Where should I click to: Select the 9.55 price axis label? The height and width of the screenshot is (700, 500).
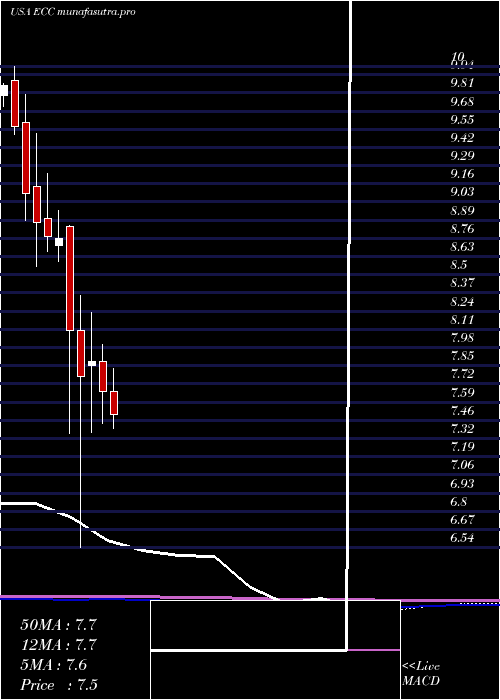tap(462, 120)
